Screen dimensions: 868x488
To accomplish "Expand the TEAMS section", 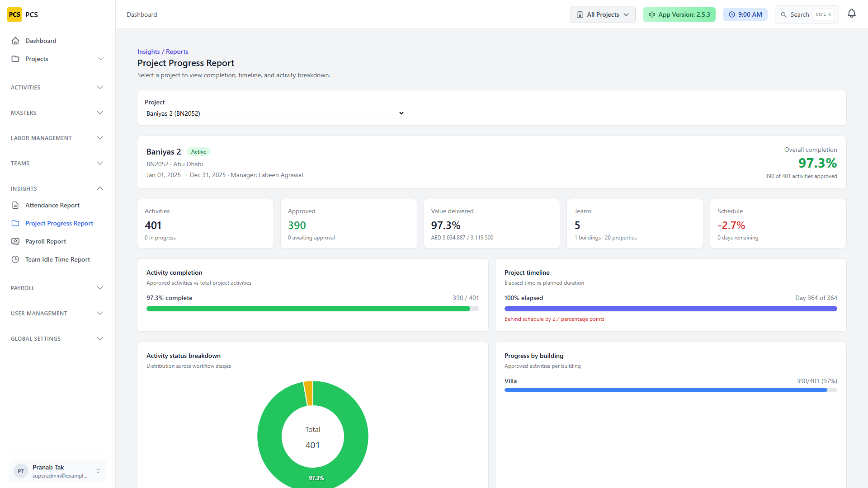I will click(57, 163).
